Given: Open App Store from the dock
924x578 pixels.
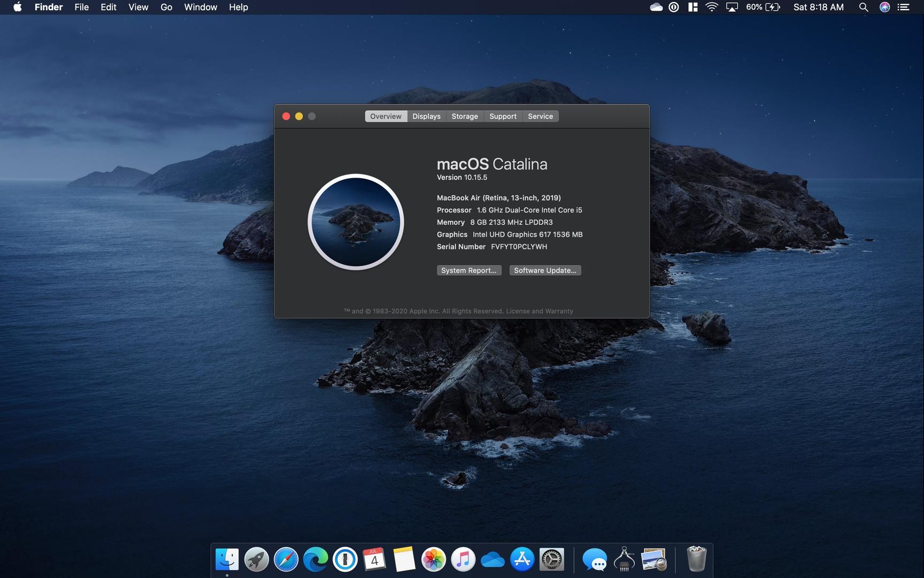Looking at the screenshot, I should [x=522, y=560].
